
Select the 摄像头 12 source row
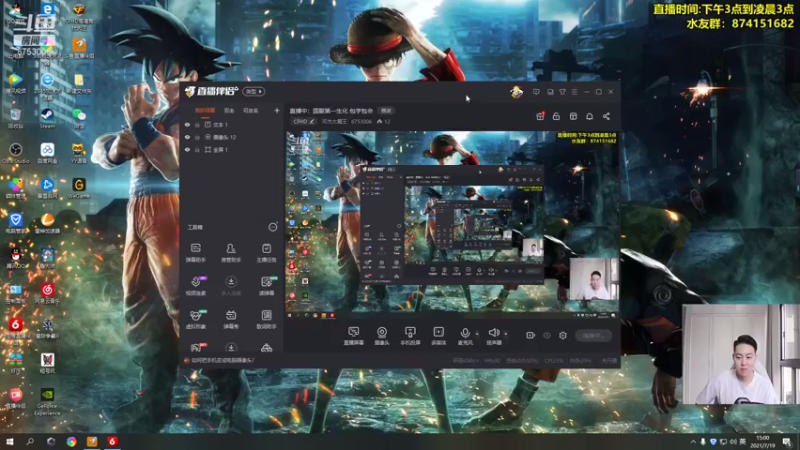[x=232, y=137]
